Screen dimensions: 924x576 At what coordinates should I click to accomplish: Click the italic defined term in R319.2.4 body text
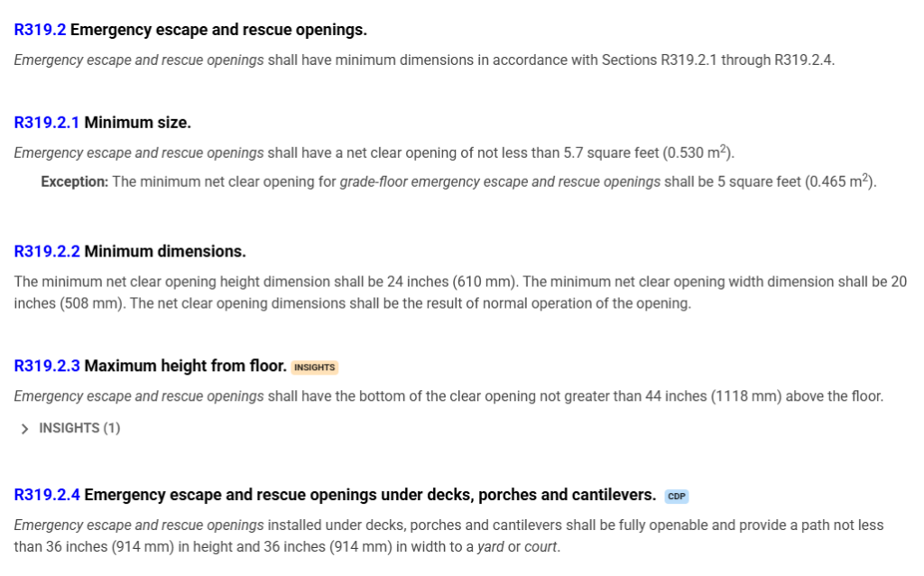tap(139, 525)
